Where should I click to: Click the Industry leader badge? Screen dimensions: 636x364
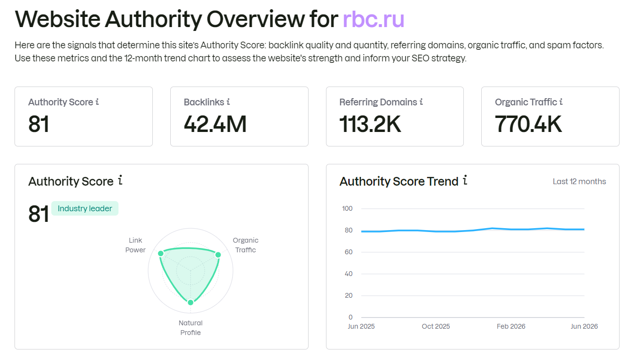[x=85, y=208]
